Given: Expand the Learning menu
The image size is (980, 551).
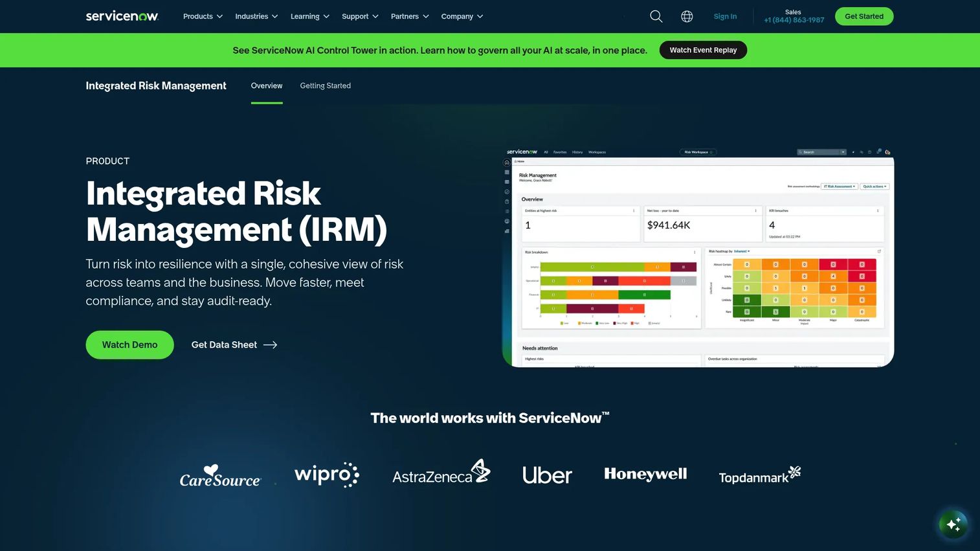Looking at the screenshot, I should tap(310, 16).
